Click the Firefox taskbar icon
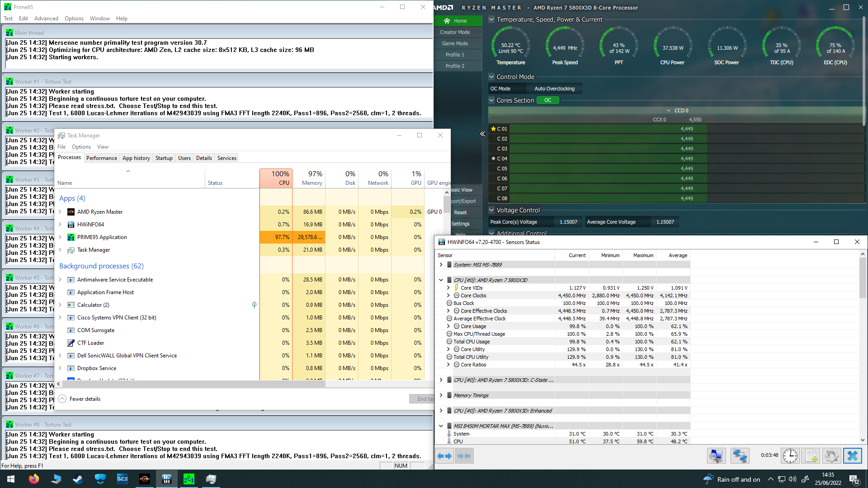Image resolution: width=868 pixels, height=488 pixels. (x=34, y=479)
